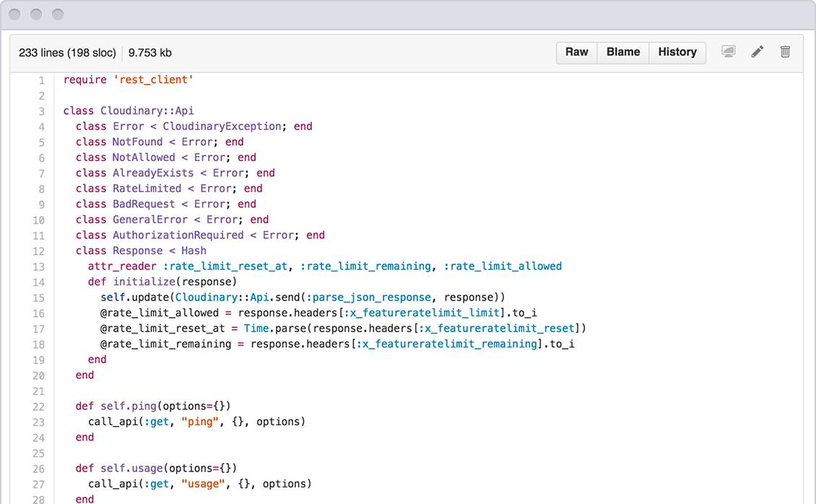
Task: Click 'Cloudinary::Api' class name on line 3
Action: coord(147,110)
